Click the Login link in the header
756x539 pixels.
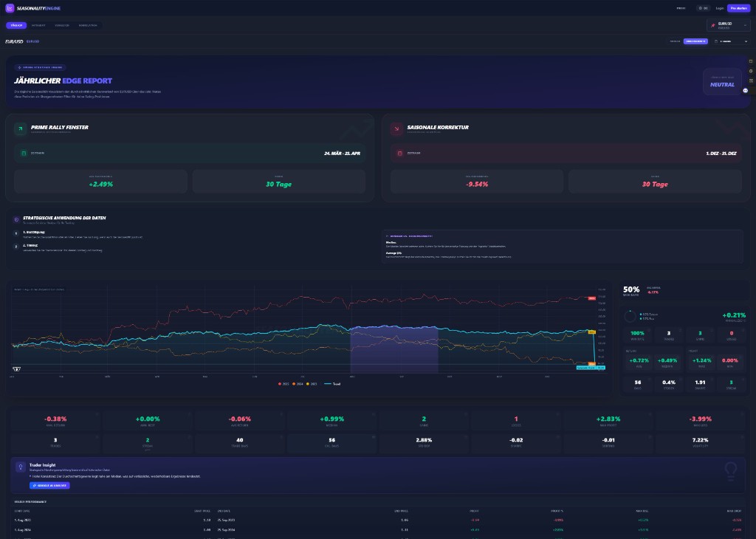point(720,8)
